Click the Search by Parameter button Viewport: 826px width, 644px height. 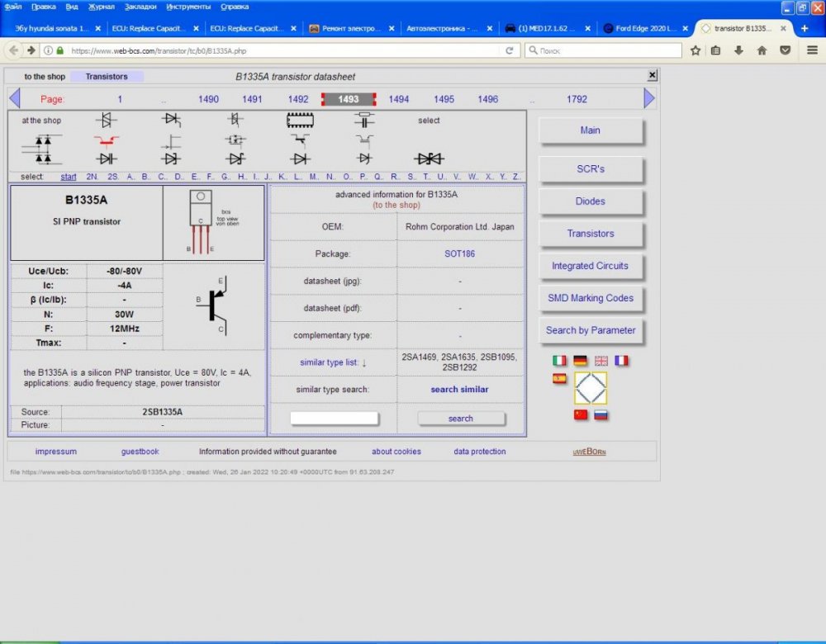pos(591,330)
